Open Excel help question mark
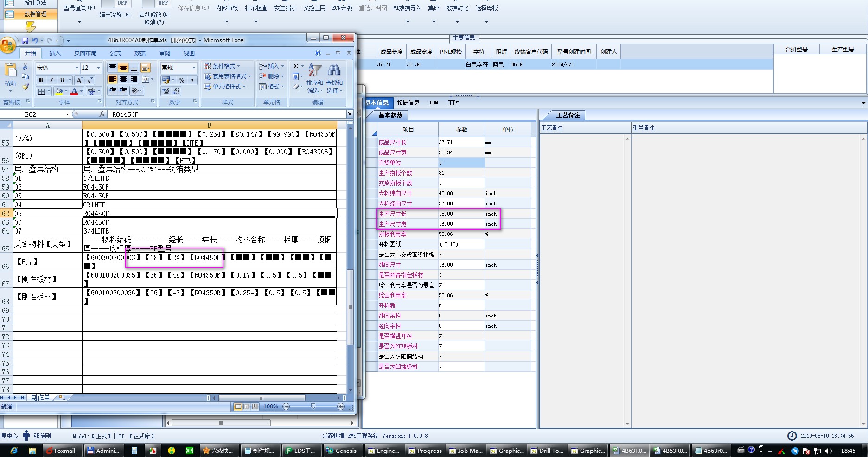868x457 pixels. (318, 53)
